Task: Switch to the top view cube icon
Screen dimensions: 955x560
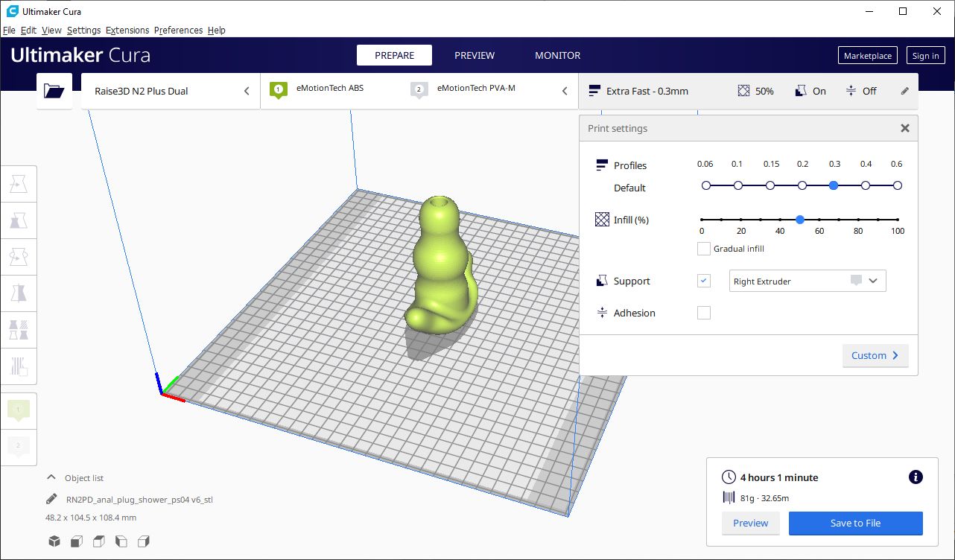Action: [99, 541]
